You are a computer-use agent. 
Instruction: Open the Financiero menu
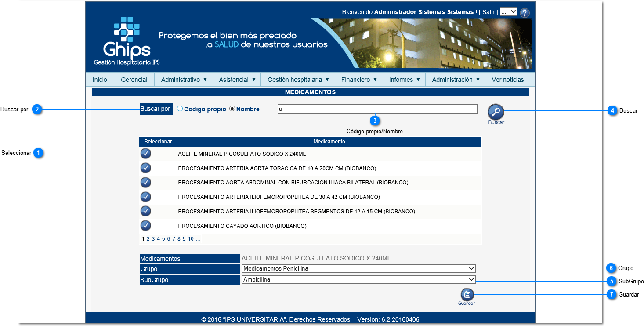[x=358, y=80]
